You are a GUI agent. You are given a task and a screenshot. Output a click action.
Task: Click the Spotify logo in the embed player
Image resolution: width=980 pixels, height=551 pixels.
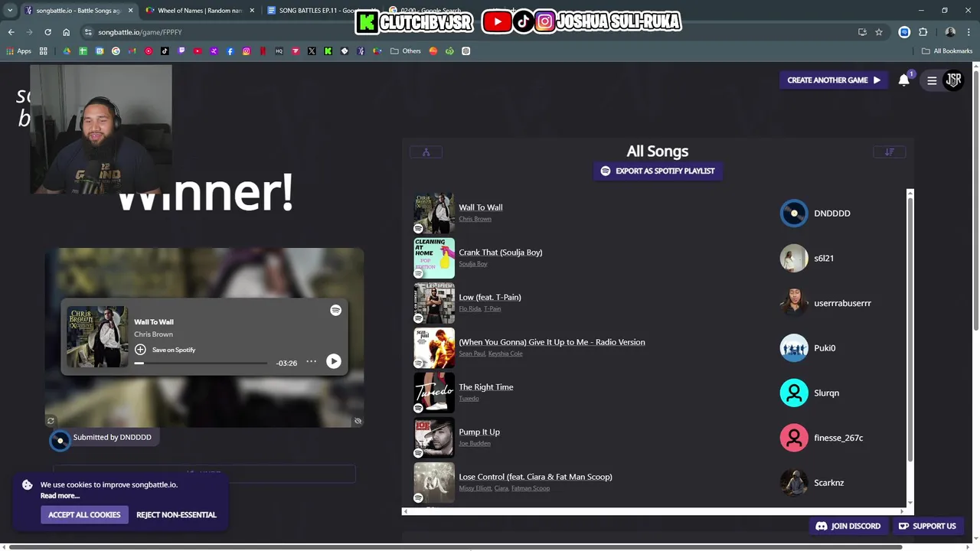335,310
